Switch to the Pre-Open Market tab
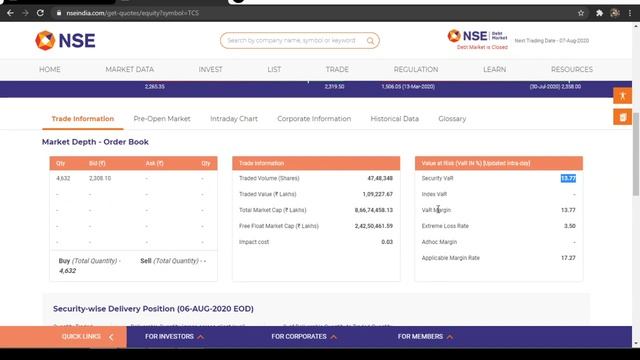640x360 pixels. click(x=162, y=119)
